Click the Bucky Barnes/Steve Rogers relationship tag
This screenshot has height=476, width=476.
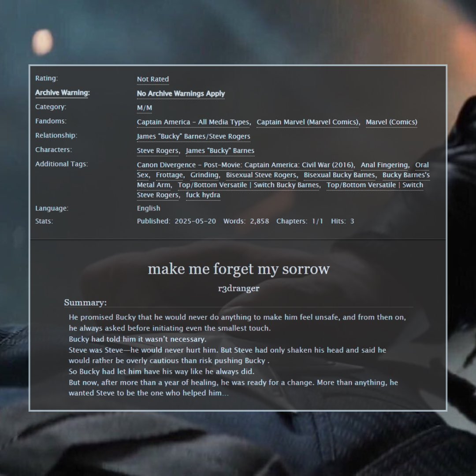pos(193,137)
